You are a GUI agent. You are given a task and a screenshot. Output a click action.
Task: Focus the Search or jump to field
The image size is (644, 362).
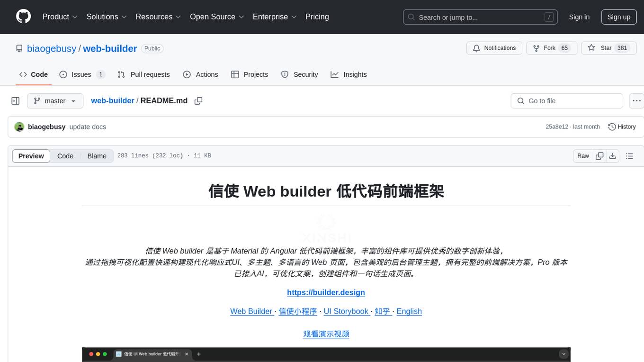click(479, 17)
